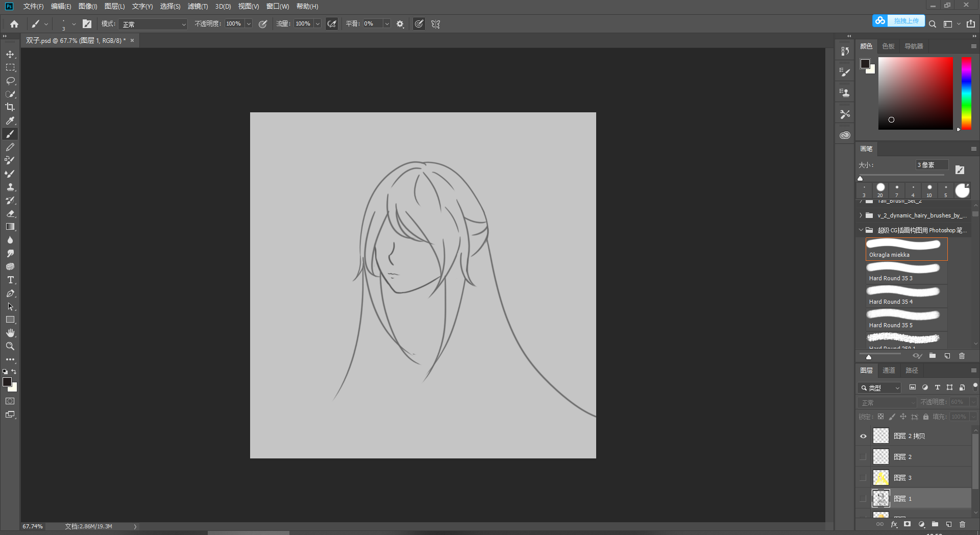The image size is (980, 535).
Task: Select the Rectangle shape tool
Action: (10, 320)
